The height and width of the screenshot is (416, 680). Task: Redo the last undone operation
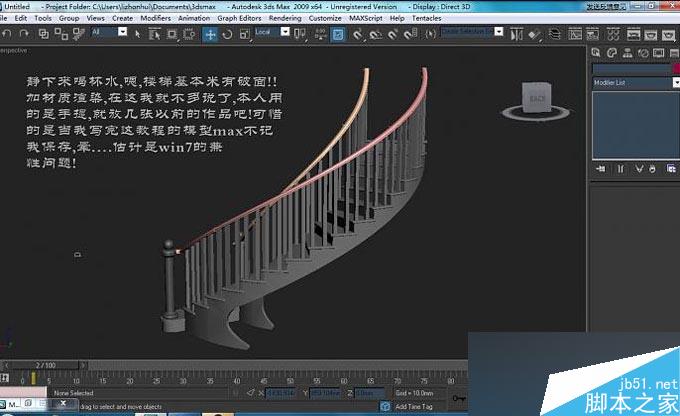[24, 33]
